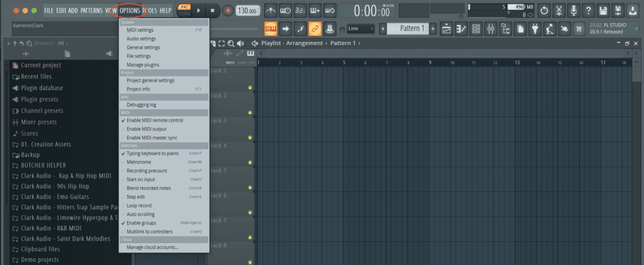
Task: Select Audio settings from Options menu
Action: point(164,38)
